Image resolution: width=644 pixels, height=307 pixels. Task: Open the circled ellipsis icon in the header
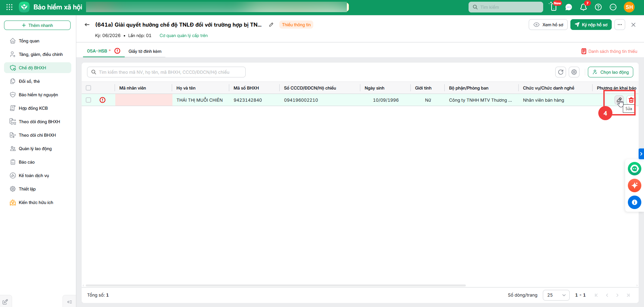pos(613,7)
